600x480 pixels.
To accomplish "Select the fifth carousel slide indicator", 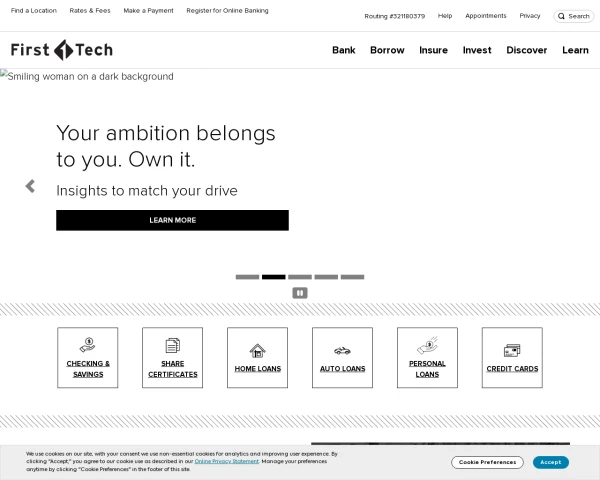I will pyautogui.click(x=352, y=277).
